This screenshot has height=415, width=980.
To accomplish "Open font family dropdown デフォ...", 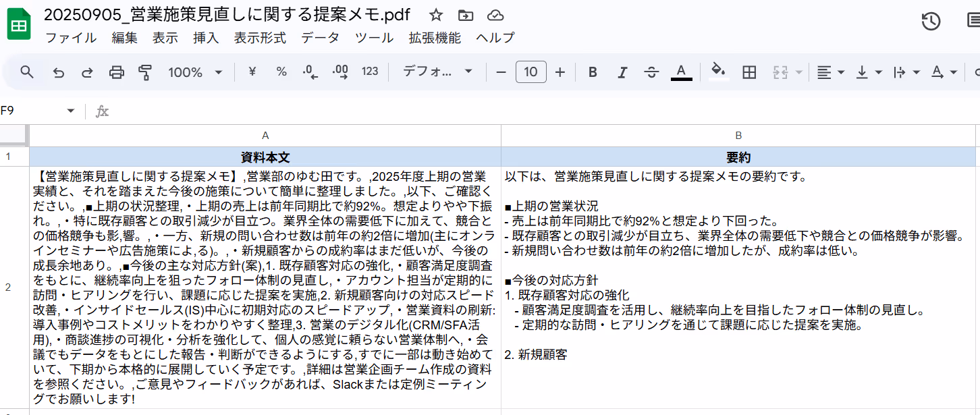I will pos(437,72).
